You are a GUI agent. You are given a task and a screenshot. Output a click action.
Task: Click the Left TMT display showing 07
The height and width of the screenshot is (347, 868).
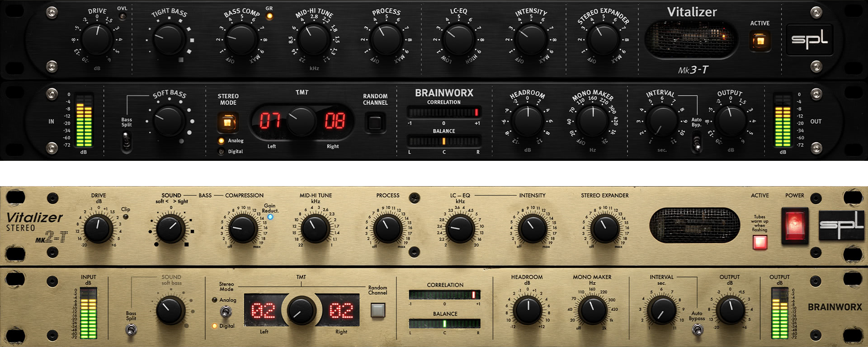coord(270,121)
